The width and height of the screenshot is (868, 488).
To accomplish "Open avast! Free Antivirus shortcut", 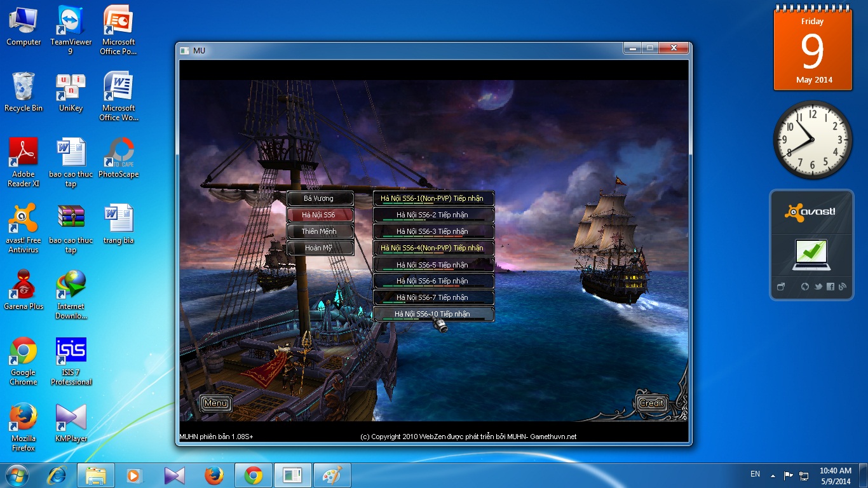I will 24,229.
